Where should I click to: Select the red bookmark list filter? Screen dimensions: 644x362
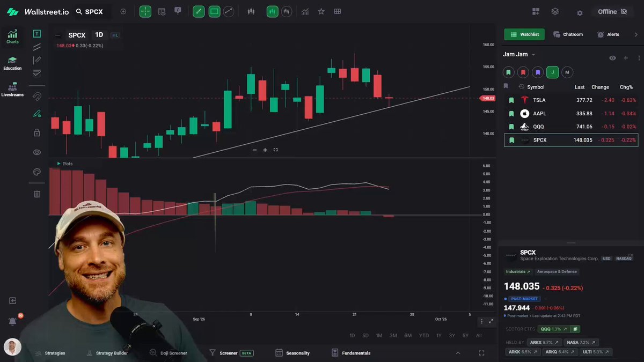pos(523,72)
